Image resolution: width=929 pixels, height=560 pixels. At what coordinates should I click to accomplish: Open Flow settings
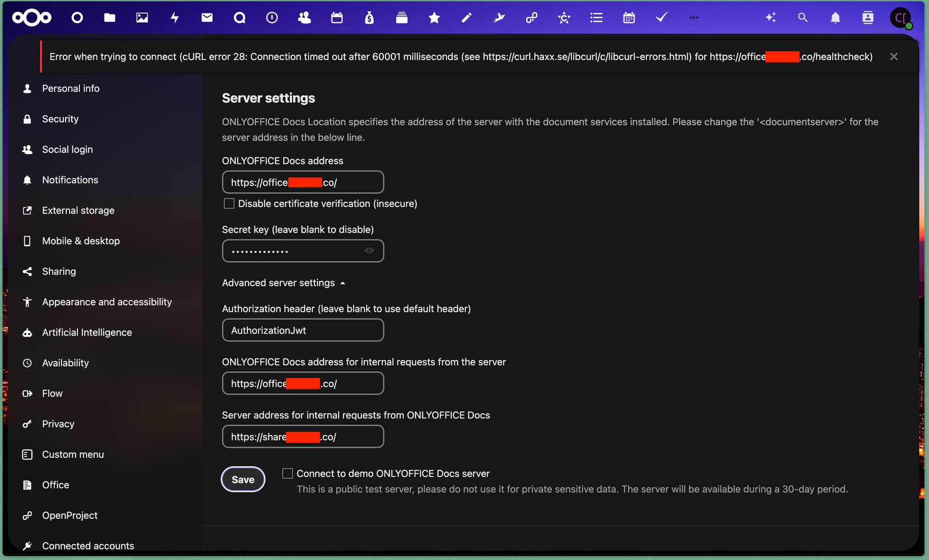(x=52, y=393)
